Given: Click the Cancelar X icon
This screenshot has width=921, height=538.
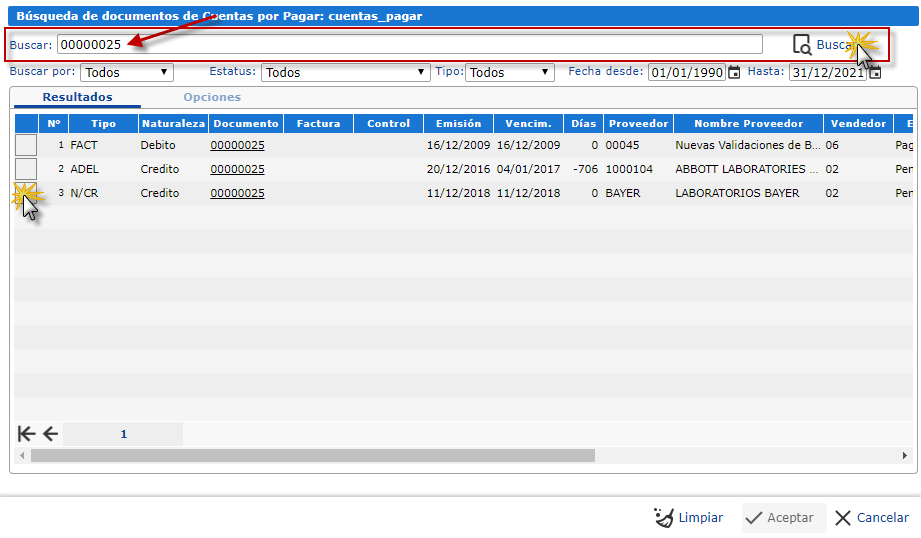Looking at the screenshot, I should 843,517.
